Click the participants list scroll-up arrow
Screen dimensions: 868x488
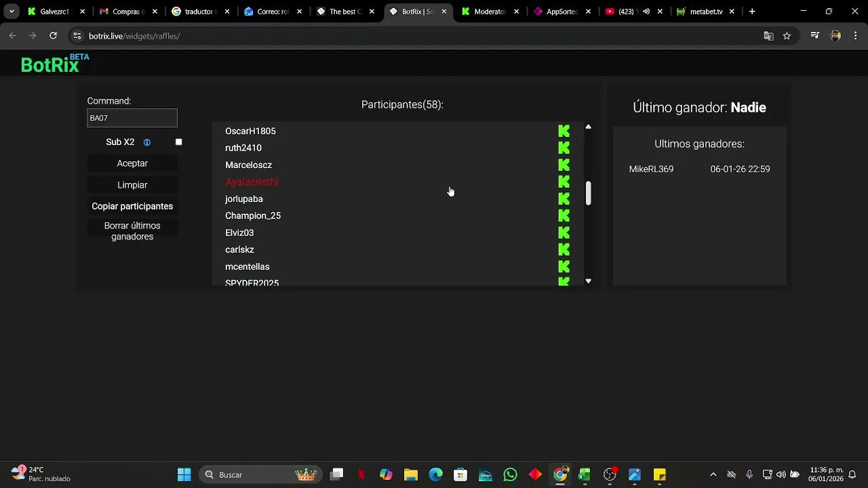[588, 127]
